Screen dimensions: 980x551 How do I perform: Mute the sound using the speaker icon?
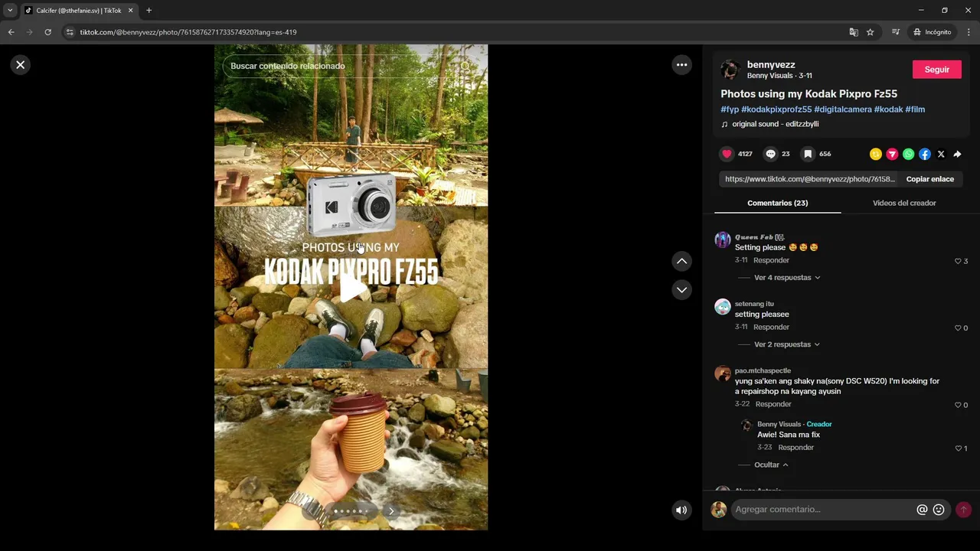[x=681, y=510]
